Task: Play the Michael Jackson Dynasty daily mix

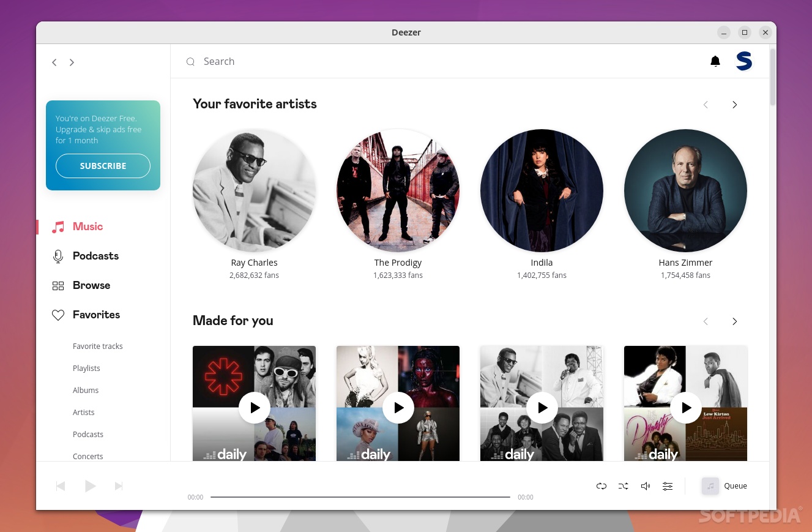Action: coord(686,408)
